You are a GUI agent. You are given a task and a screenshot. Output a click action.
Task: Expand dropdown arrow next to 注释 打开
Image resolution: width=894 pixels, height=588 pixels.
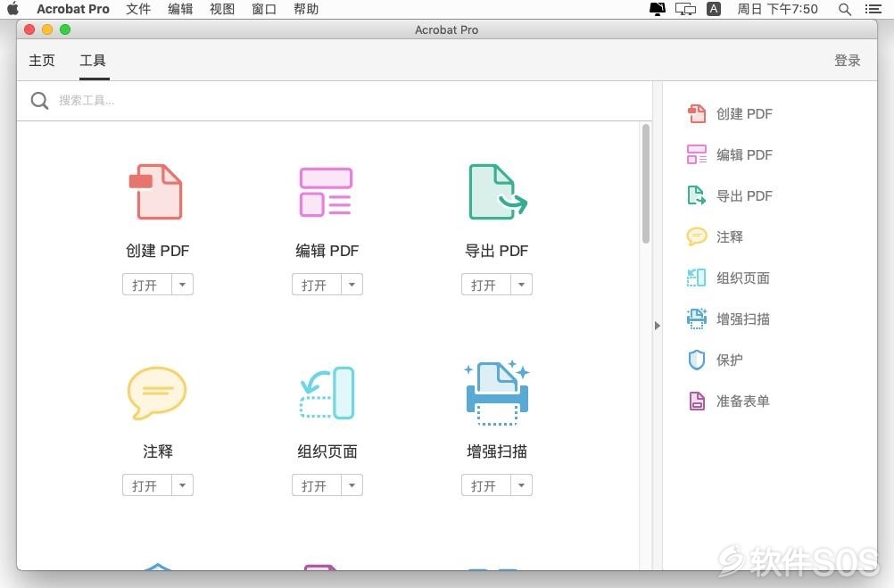click(182, 485)
